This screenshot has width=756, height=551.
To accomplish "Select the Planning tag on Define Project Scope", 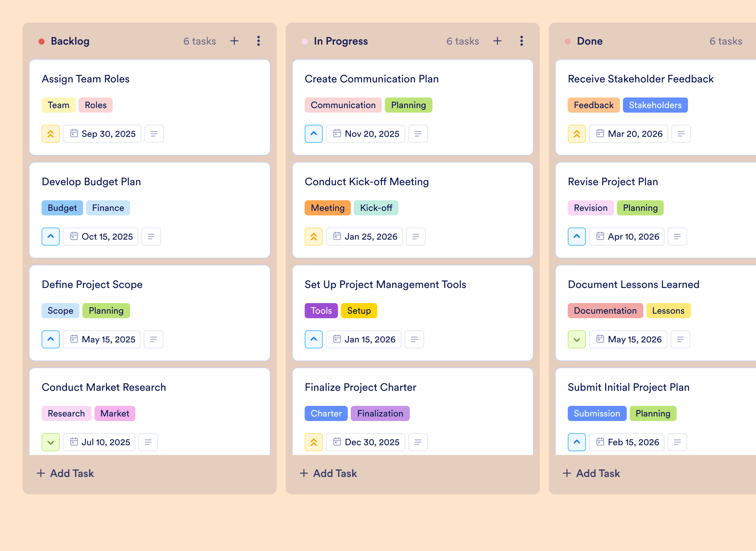I will (x=106, y=311).
